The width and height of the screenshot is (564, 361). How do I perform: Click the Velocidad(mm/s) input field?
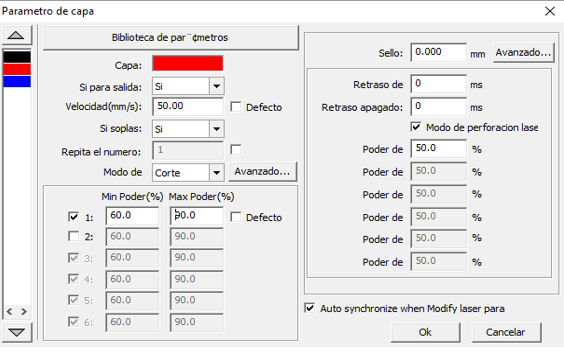(x=188, y=106)
